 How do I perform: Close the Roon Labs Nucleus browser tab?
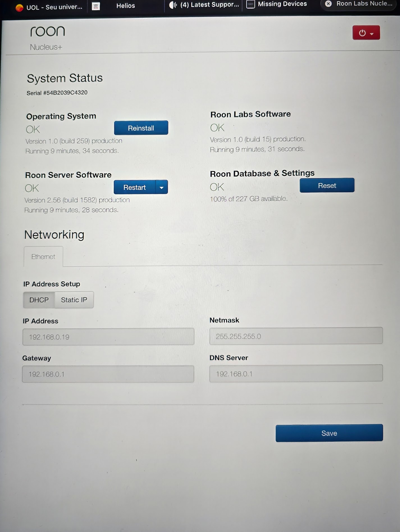(328, 4)
